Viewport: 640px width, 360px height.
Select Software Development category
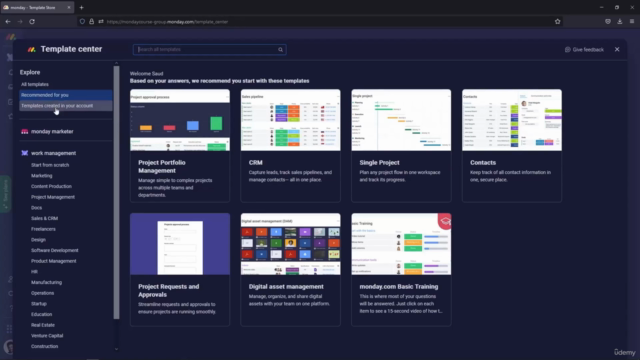(x=55, y=250)
